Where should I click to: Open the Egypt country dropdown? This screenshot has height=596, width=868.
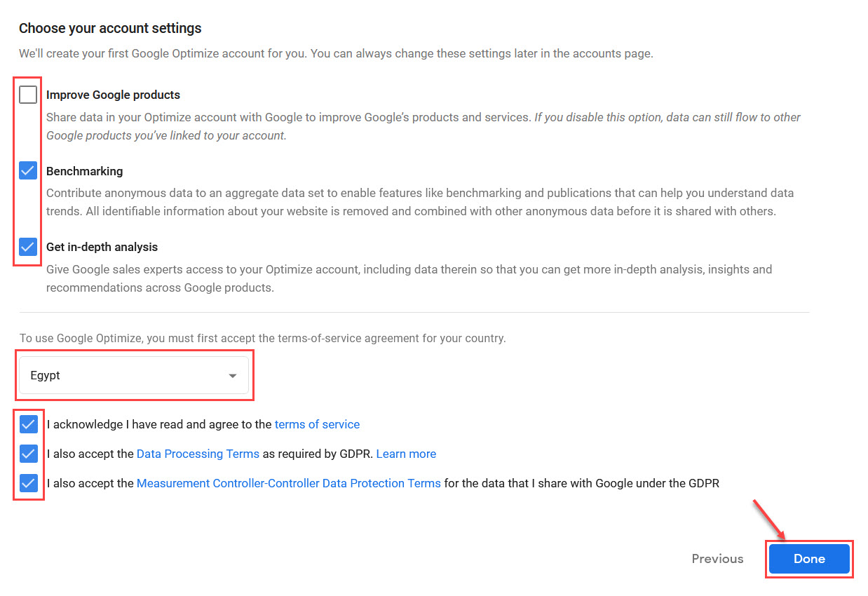[134, 375]
